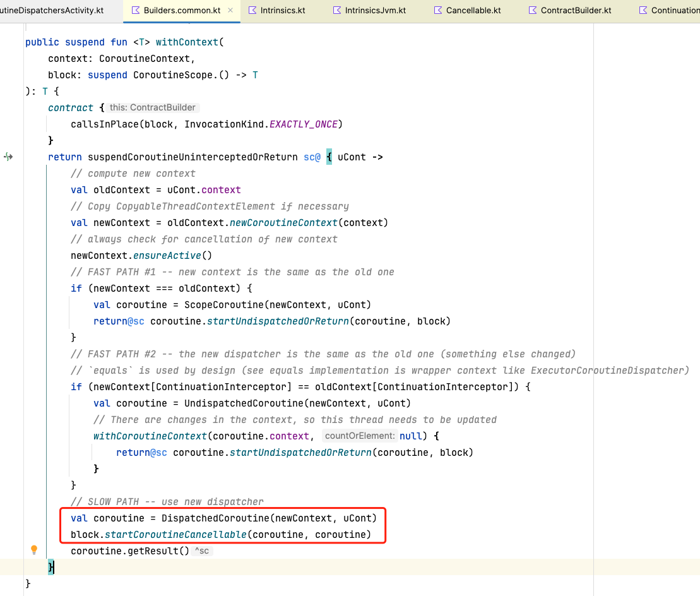Open the Cancellable.kt editor tab
Image resolution: width=700 pixels, height=596 pixels.
pos(473,10)
